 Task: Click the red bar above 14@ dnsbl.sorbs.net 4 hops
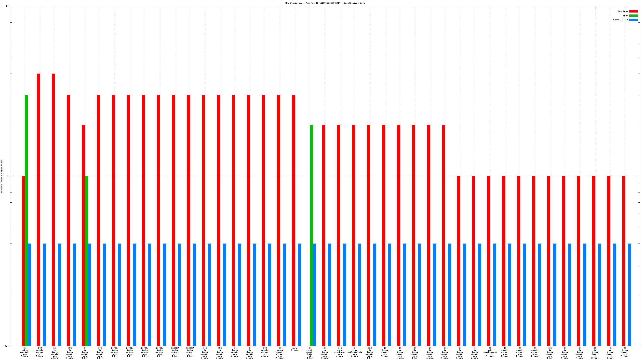tap(39, 209)
